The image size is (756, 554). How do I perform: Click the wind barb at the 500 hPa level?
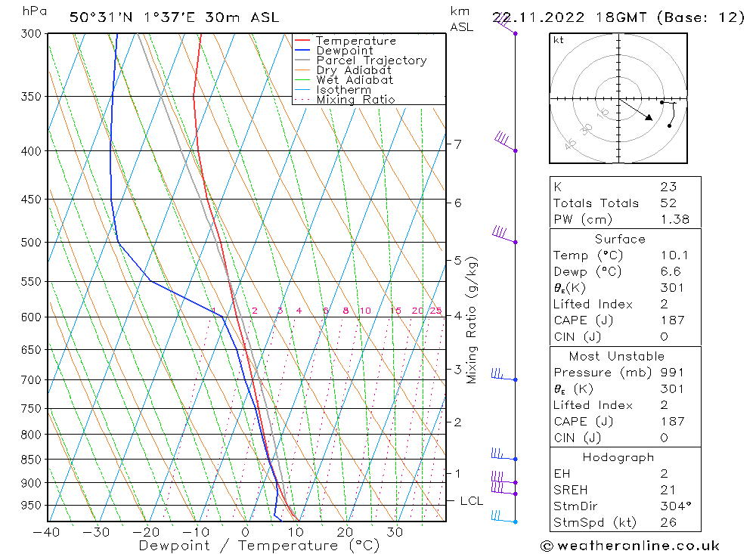505,234
